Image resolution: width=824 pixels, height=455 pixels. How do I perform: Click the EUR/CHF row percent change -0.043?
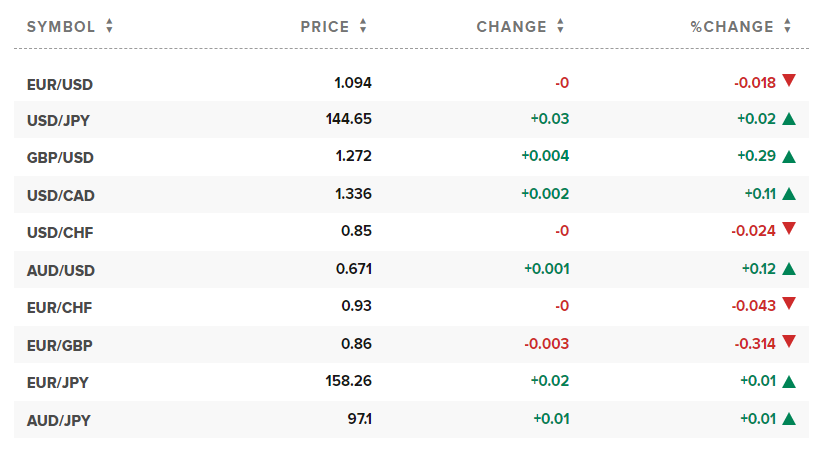click(x=754, y=306)
